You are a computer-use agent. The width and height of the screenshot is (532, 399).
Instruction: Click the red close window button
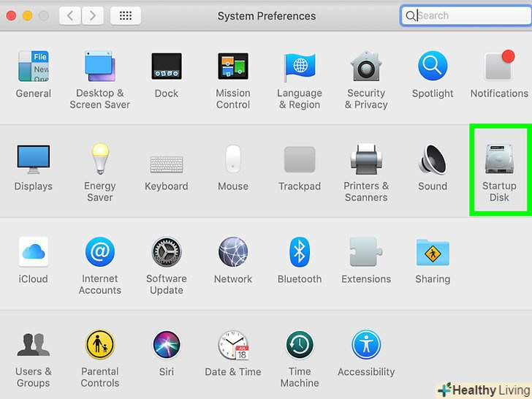(x=11, y=15)
